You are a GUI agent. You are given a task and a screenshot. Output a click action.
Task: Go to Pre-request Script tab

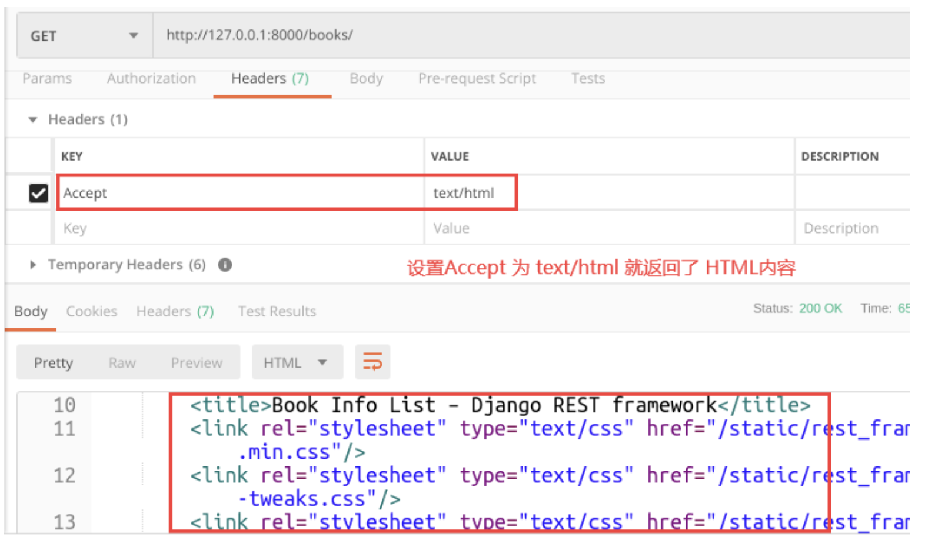[477, 78]
